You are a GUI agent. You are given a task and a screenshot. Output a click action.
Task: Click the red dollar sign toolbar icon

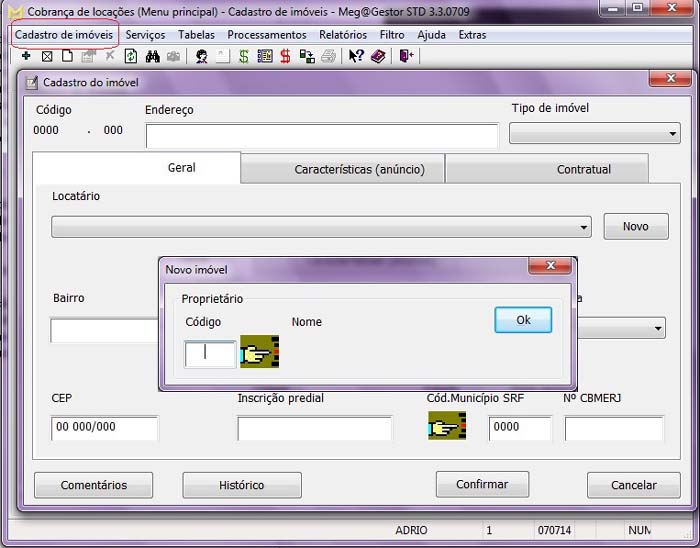286,57
